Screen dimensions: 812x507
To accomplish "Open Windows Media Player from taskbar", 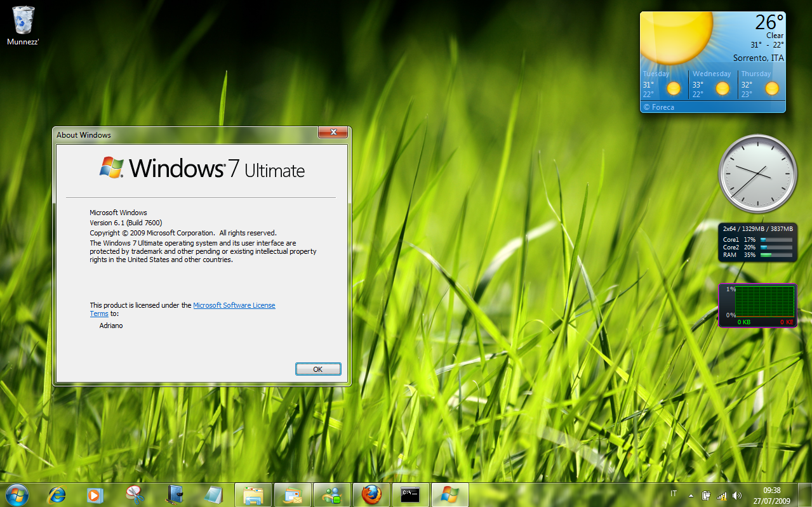I will pyautogui.click(x=95, y=495).
